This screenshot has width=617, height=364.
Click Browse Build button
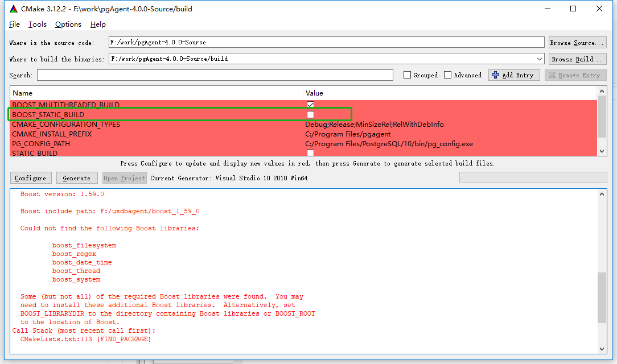tap(577, 59)
